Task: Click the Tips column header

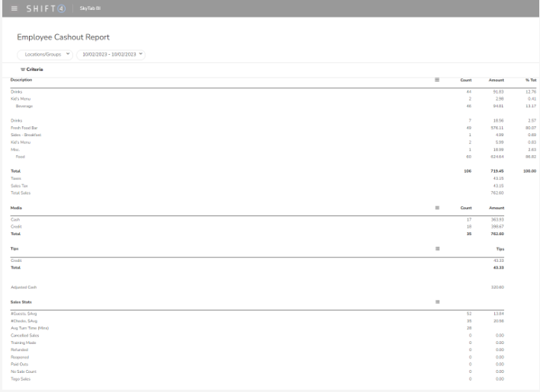Action: click(499, 248)
